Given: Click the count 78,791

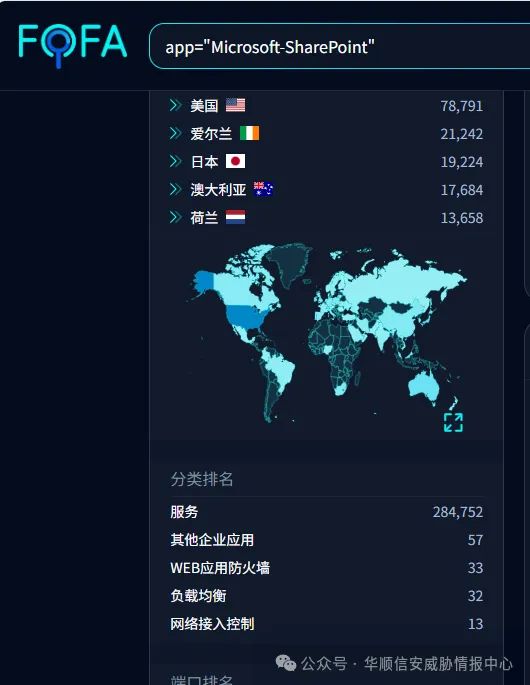Looking at the screenshot, I should (x=461, y=106).
